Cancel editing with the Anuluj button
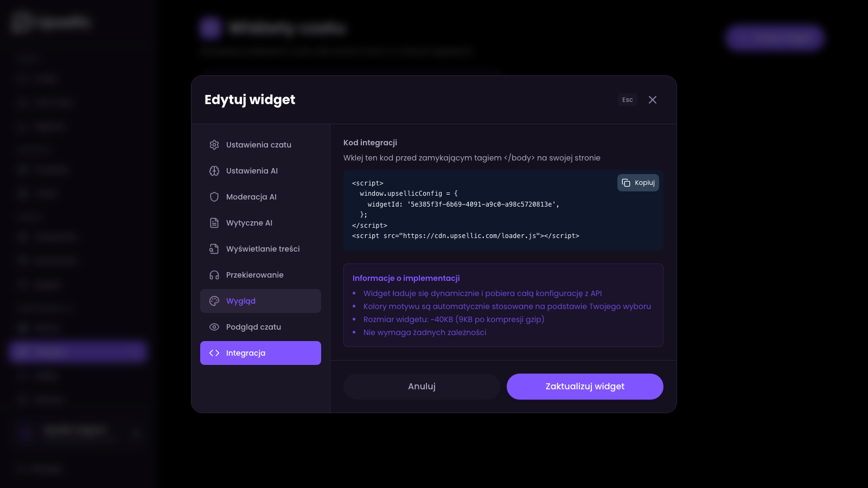The image size is (868, 488). click(x=422, y=386)
